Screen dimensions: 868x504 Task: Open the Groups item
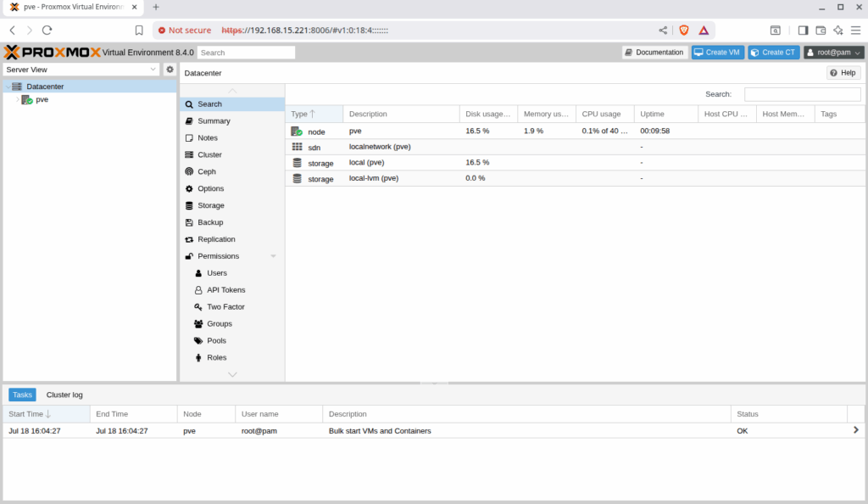click(232, 323)
